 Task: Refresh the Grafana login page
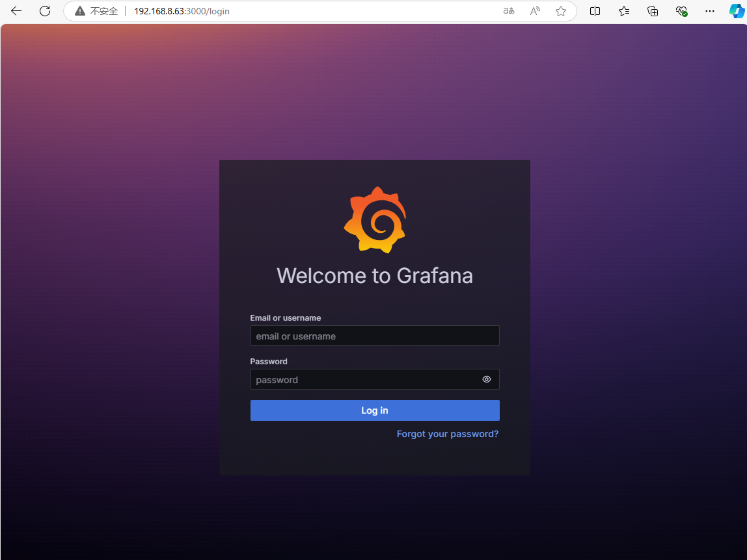(x=45, y=11)
